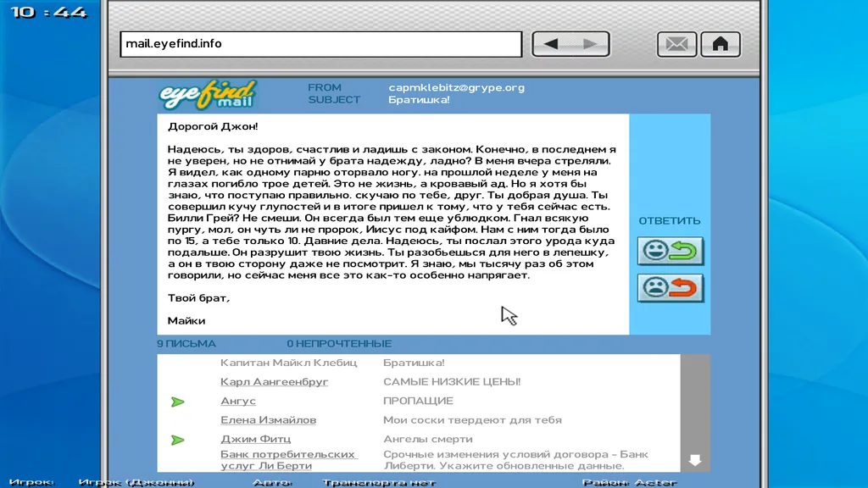Click the Майки signature in the email
868x488 pixels.
(186, 321)
